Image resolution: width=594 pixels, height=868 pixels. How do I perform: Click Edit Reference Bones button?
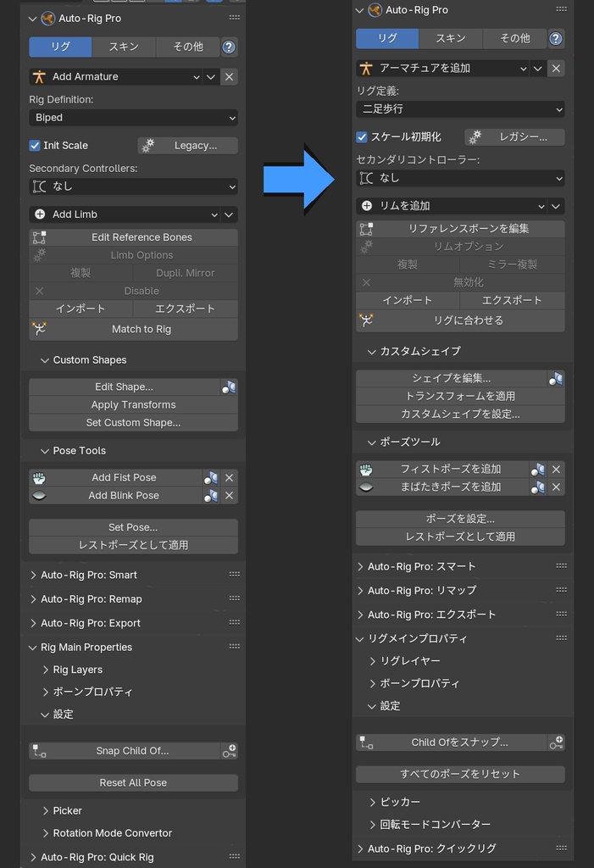tap(133, 237)
